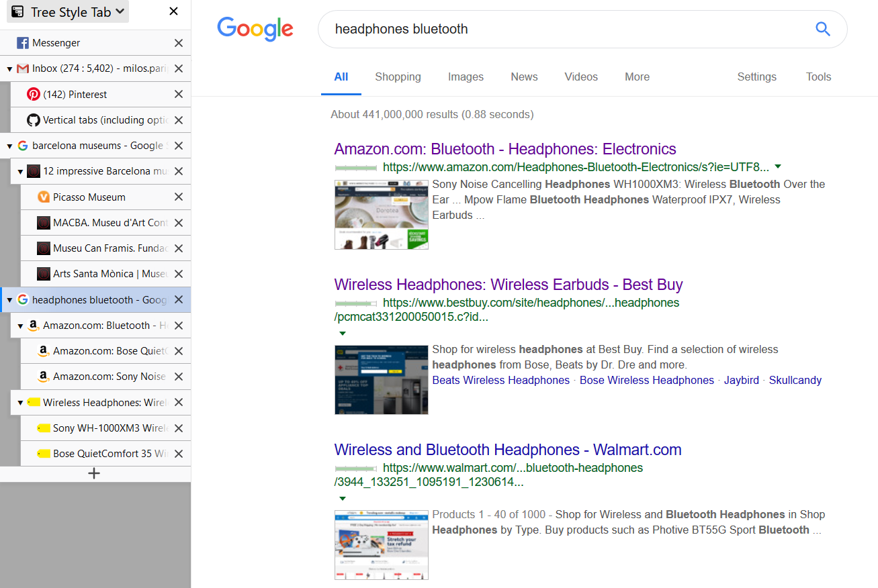The height and width of the screenshot is (588, 878).
Task: Collapse the Amazon.com: Bluetooth subtree
Action: click(20, 326)
